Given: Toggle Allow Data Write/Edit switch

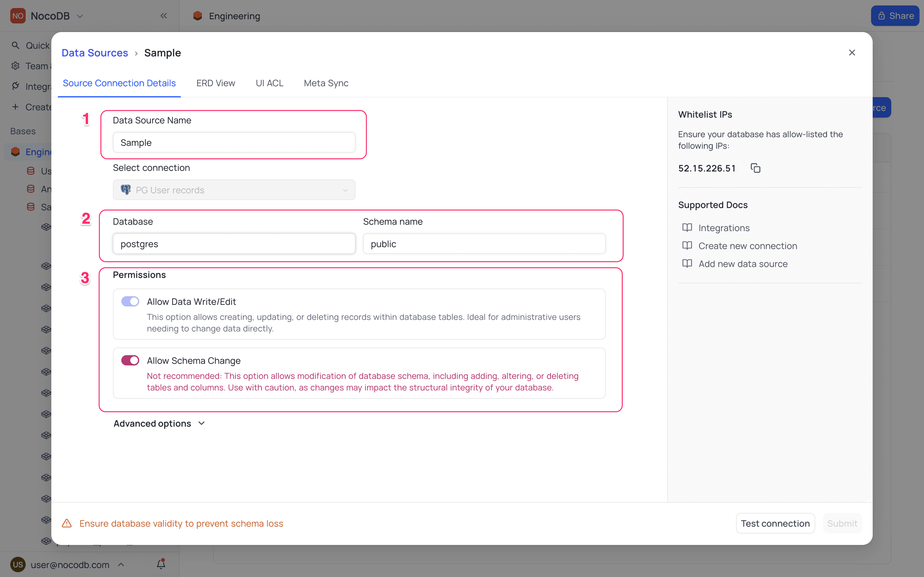Looking at the screenshot, I should pyautogui.click(x=130, y=301).
